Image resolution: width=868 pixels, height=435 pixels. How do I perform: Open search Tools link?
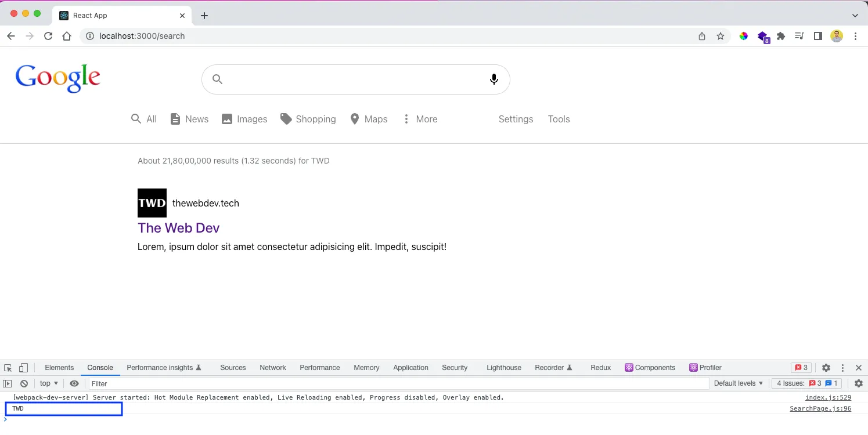[559, 119]
